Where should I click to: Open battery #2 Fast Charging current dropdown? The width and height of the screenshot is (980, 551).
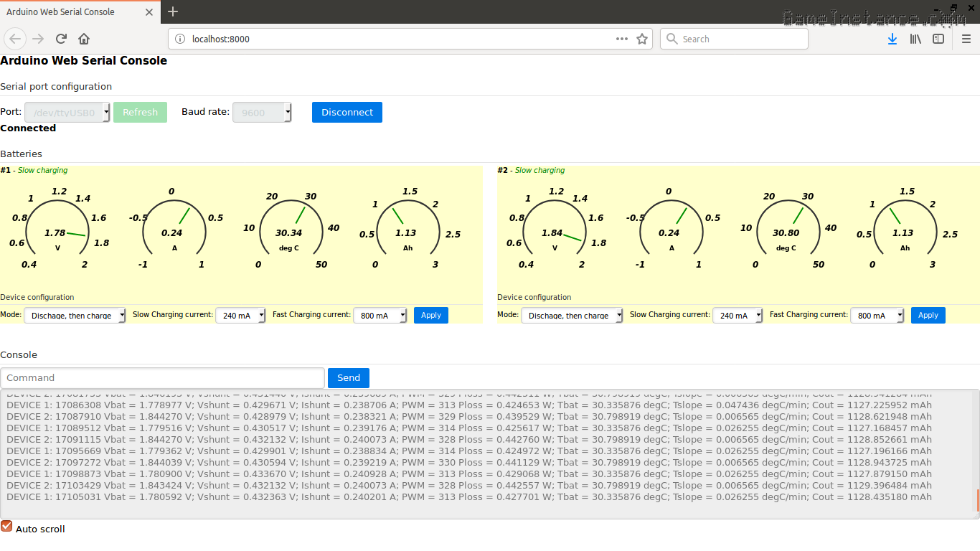click(x=877, y=316)
